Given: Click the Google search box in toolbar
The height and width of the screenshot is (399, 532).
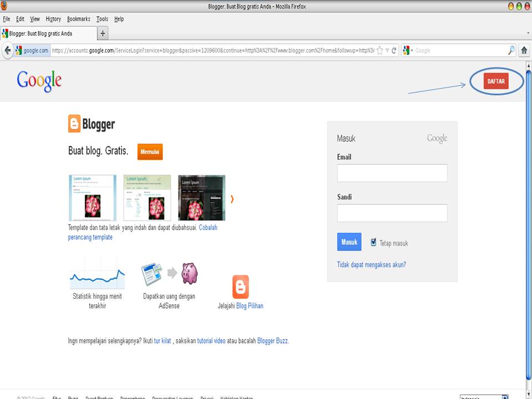Looking at the screenshot, I should 460,50.
